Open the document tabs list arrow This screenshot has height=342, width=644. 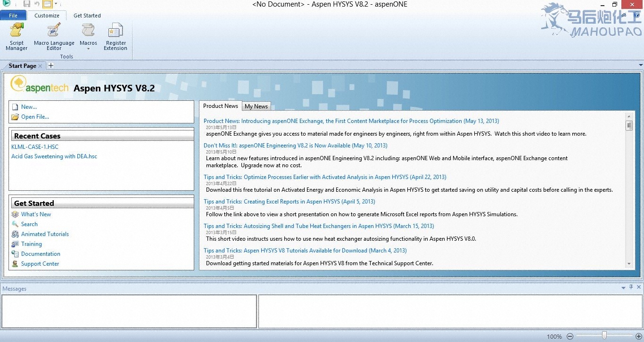coord(641,65)
